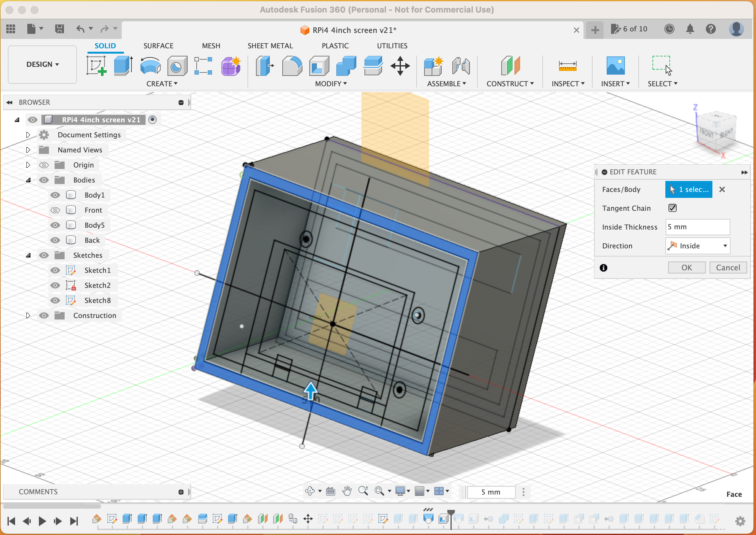Open the Create Form tool
The height and width of the screenshot is (535, 756).
(x=231, y=66)
